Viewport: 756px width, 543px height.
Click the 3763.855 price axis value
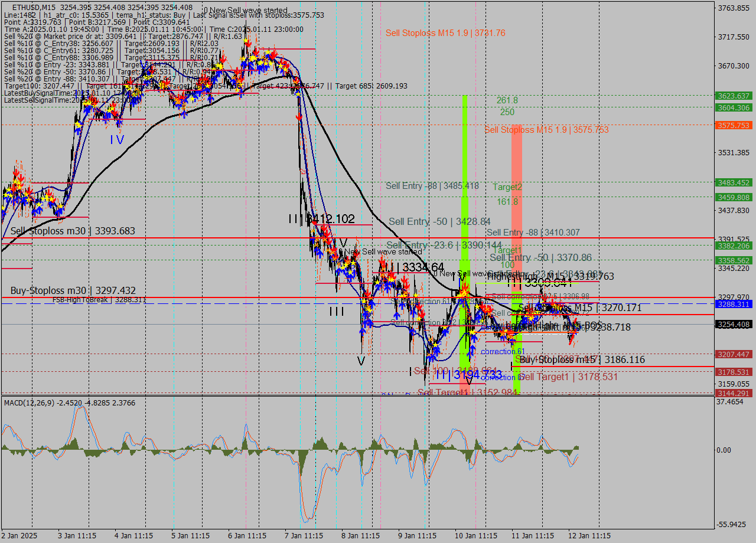[732, 8]
